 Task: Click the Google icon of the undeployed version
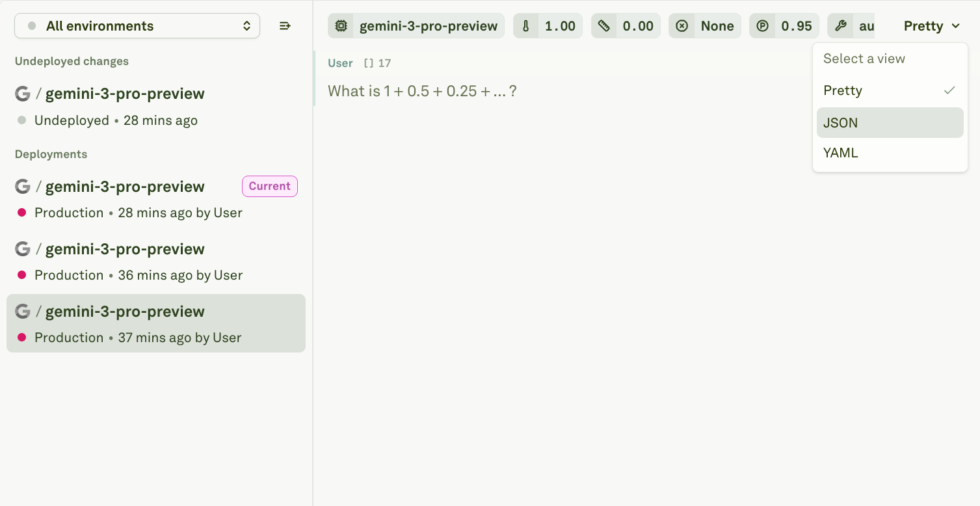[x=23, y=94]
